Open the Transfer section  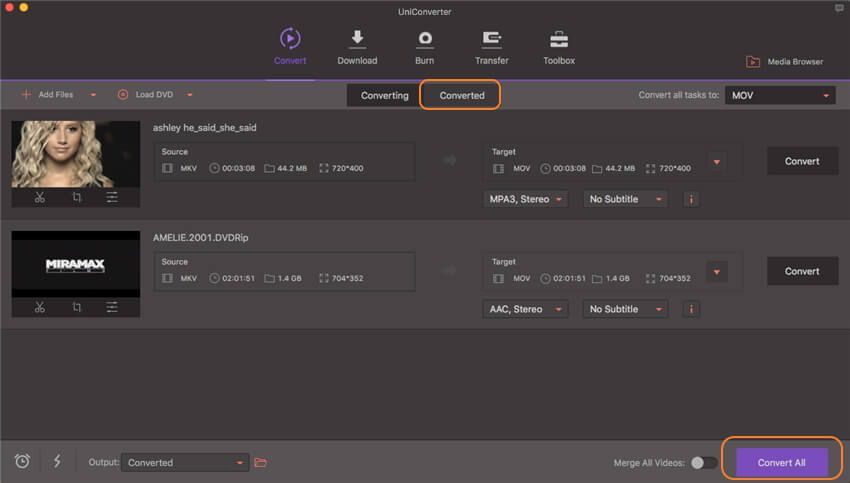tap(492, 47)
